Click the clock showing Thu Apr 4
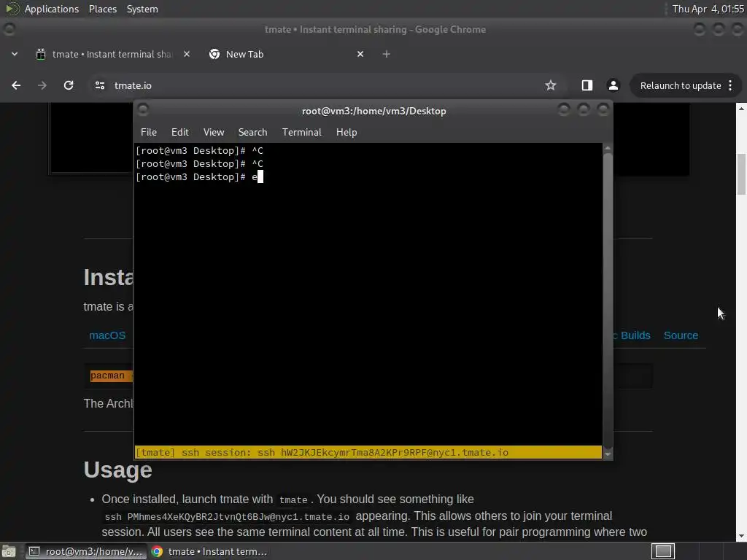747x560 pixels. [x=708, y=9]
